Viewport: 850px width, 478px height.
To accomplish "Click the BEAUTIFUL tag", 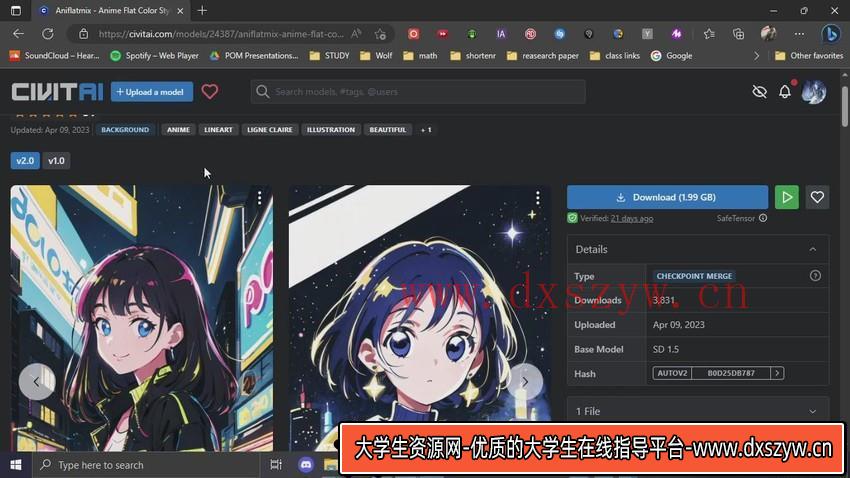I will pos(388,130).
